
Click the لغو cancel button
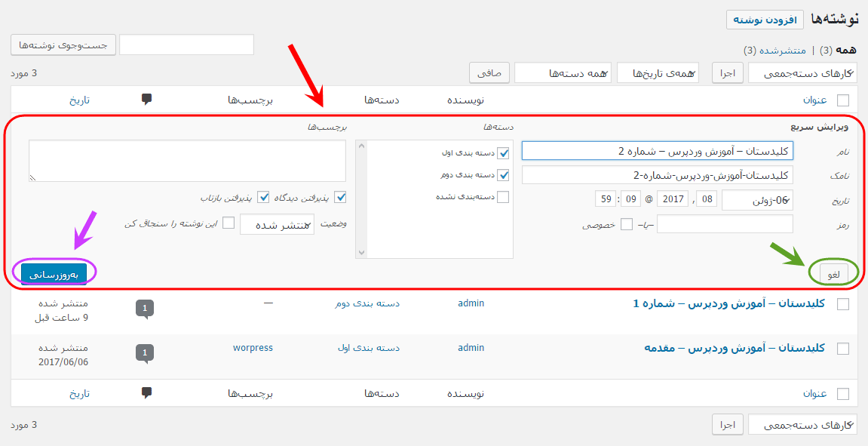tap(832, 274)
